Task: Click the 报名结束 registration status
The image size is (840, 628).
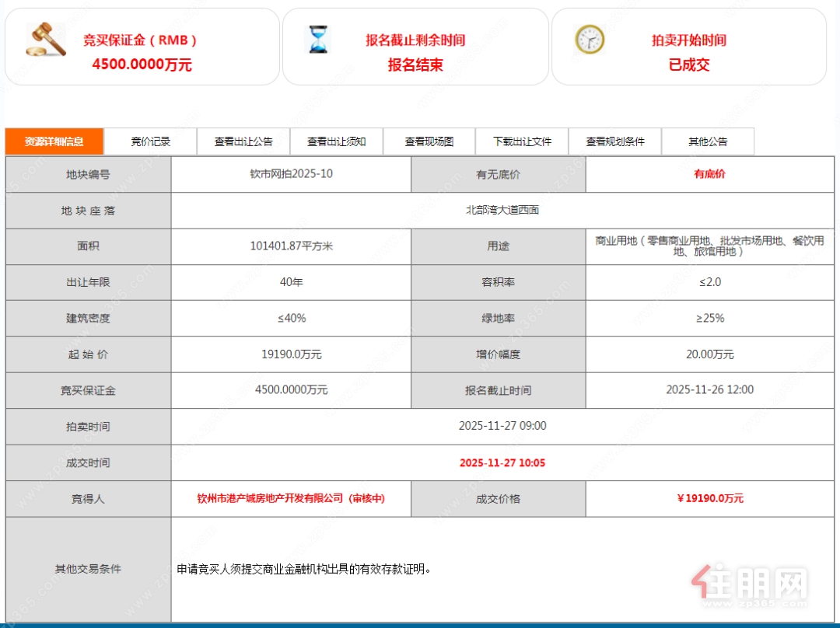Action: click(415, 65)
